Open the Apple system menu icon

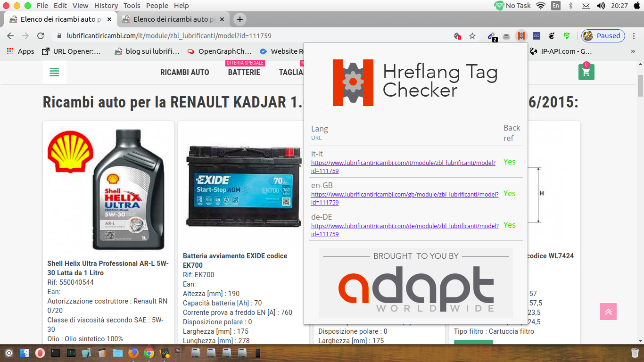click(636, 6)
